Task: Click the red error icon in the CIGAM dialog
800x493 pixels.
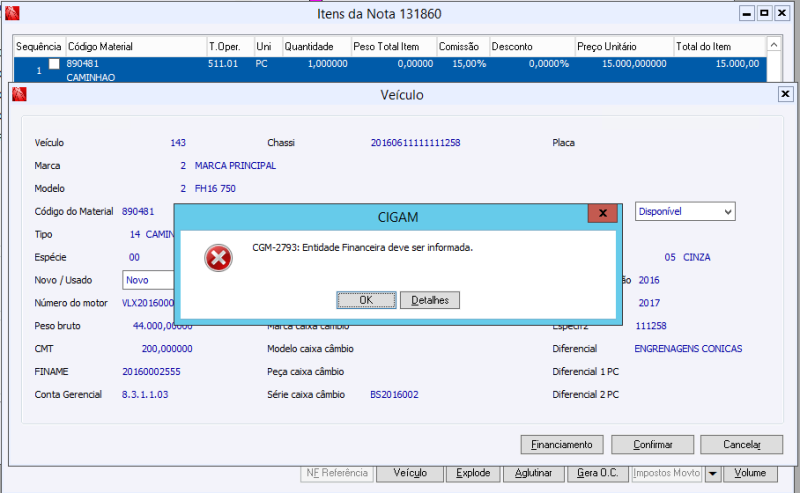Action: (x=218, y=258)
